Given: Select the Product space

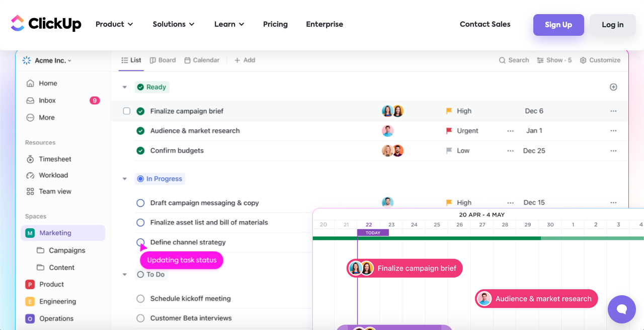Looking at the screenshot, I should (x=45, y=284).
